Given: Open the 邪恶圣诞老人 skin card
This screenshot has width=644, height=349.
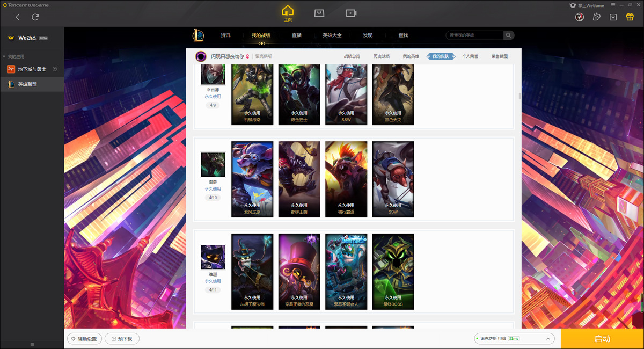Looking at the screenshot, I should (346, 272).
